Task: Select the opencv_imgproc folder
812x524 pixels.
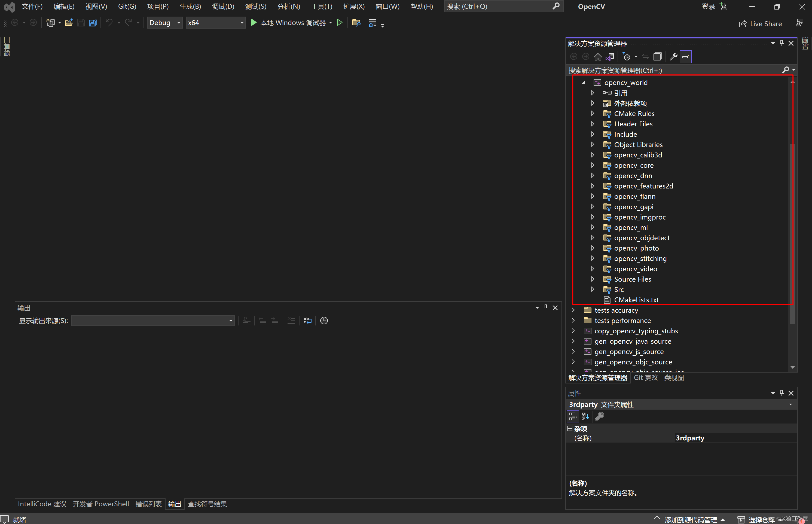Action: (x=640, y=217)
